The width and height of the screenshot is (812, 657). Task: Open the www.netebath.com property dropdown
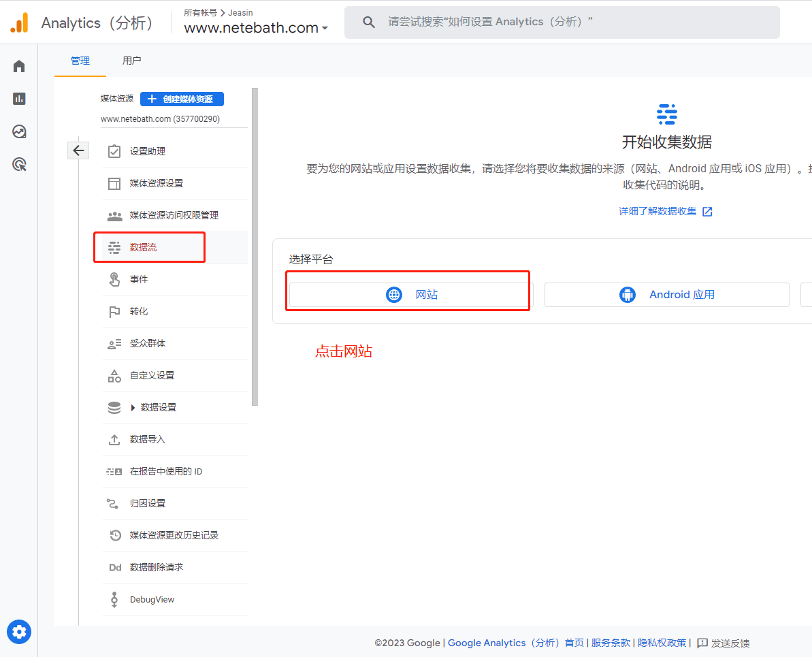tap(256, 27)
